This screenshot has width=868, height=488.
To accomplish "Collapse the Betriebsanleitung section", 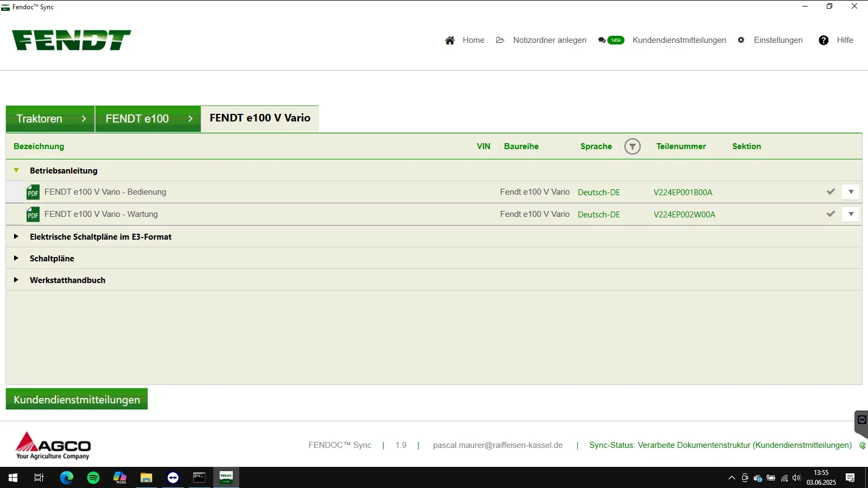I will point(16,170).
